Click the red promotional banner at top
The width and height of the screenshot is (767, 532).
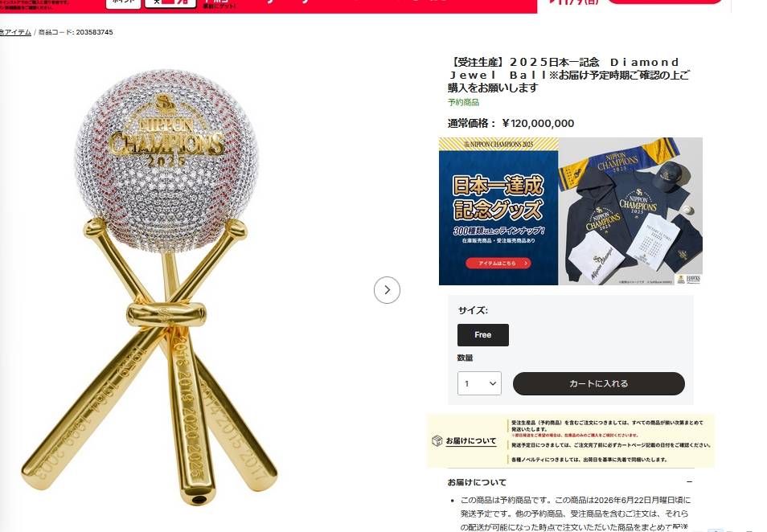[269, 6]
